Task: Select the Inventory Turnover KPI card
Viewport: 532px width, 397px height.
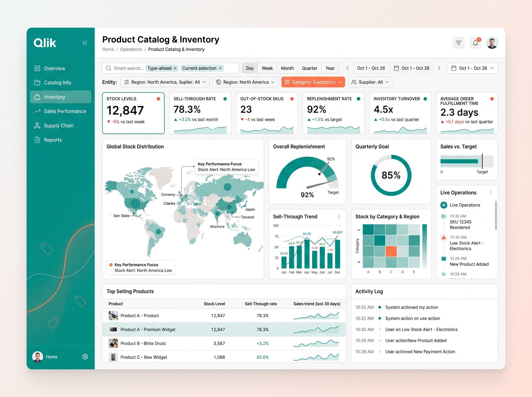Action: tap(400, 113)
